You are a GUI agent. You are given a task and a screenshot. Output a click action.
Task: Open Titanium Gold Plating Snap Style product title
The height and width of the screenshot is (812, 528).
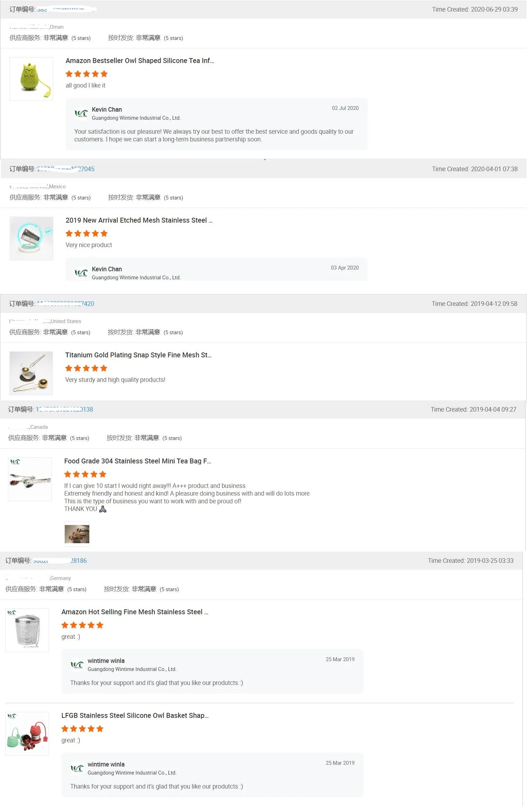pyautogui.click(x=138, y=355)
